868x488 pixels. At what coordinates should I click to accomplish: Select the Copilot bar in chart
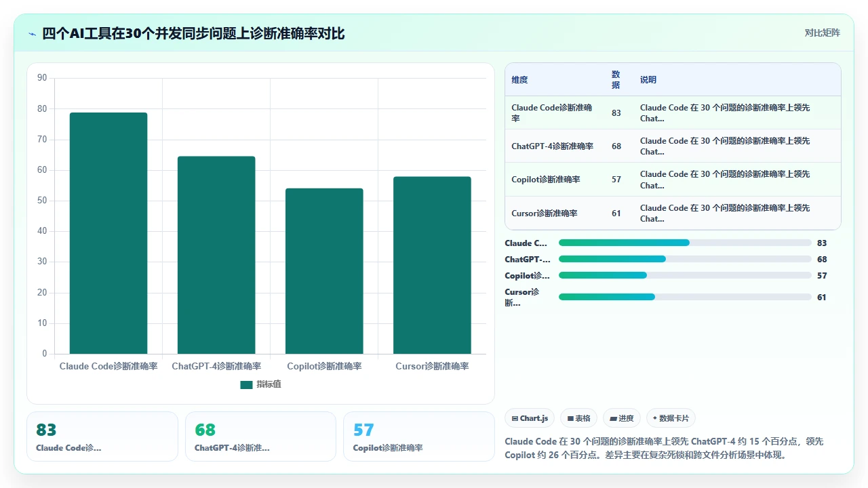click(x=324, y=271)
